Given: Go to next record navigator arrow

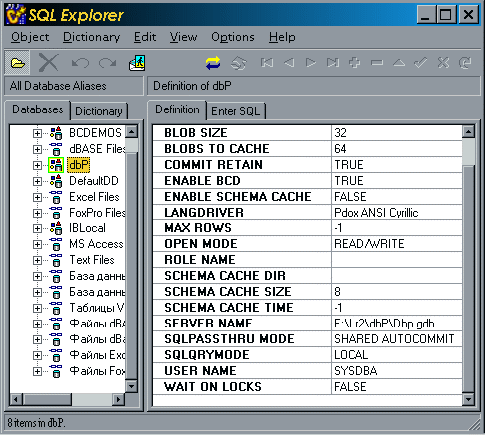Looking at the screenshot, I should pyautogui.click(x=311, y=63).
